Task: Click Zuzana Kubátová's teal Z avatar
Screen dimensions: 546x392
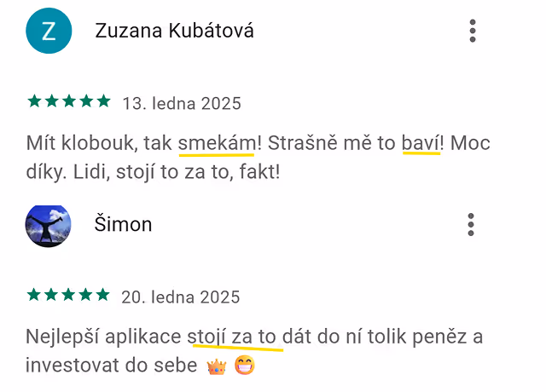Action: pos(49,31)
